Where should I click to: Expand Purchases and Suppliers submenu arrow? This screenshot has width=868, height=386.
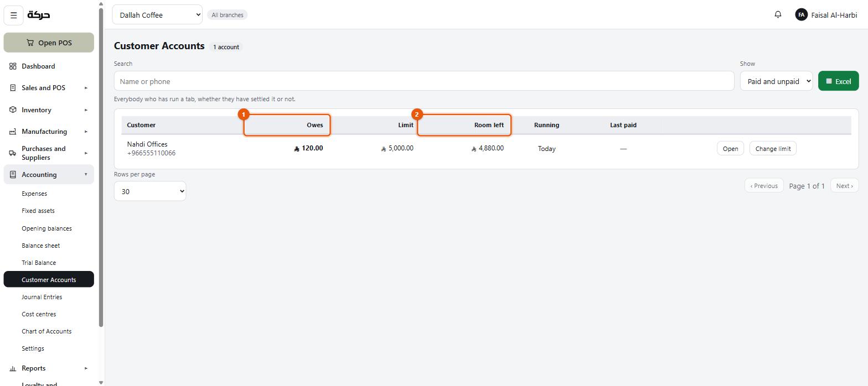(86, 153)
